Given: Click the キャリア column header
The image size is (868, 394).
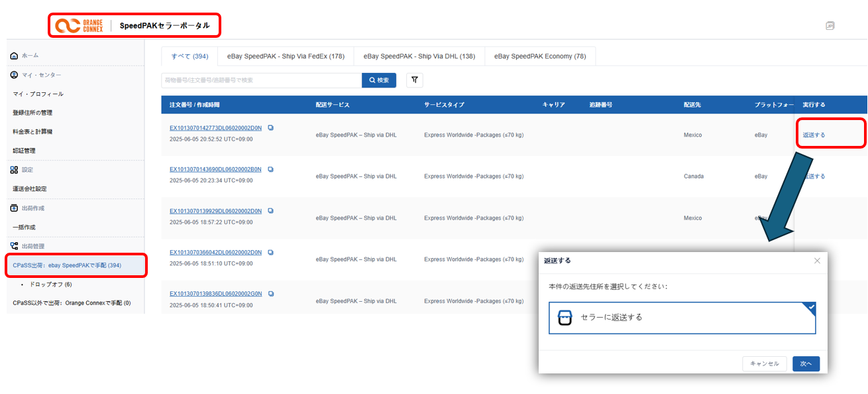Looking at the screenshot, I should pos(553,105).
